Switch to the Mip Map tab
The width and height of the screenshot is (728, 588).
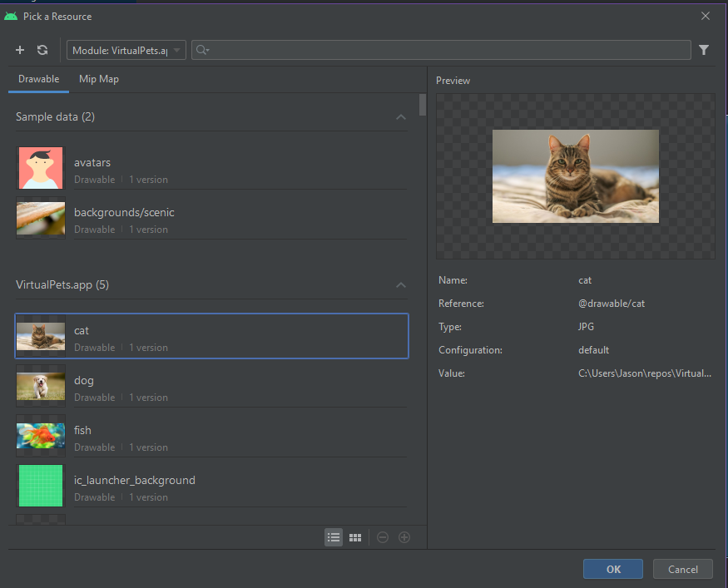click(x=98, y=79)
